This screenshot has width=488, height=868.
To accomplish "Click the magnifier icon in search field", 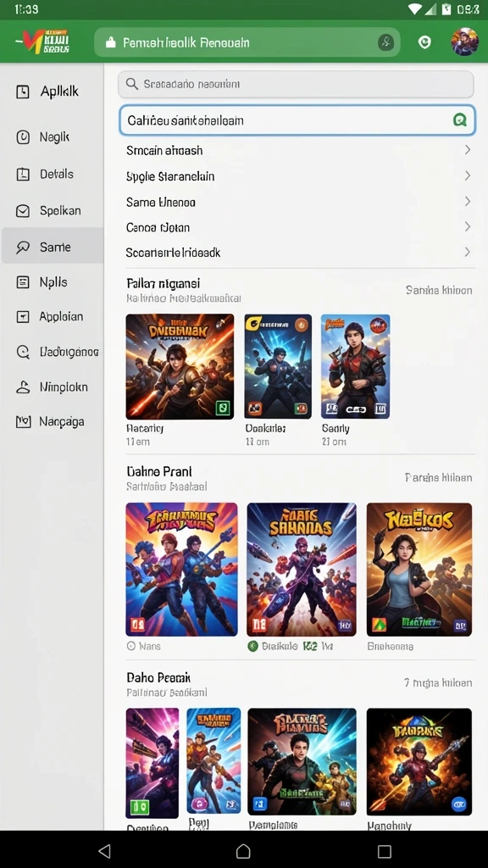I will coord(131,84).
